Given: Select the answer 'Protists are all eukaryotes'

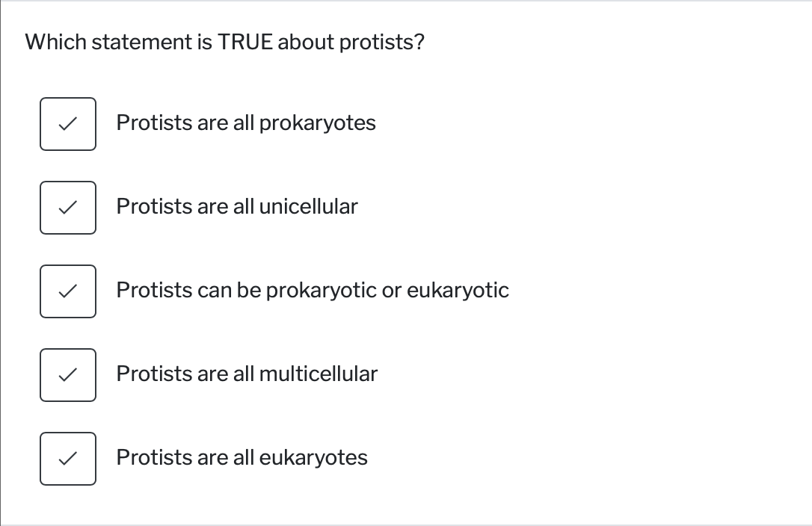Looking at the screenshot, I should (242, 458).
